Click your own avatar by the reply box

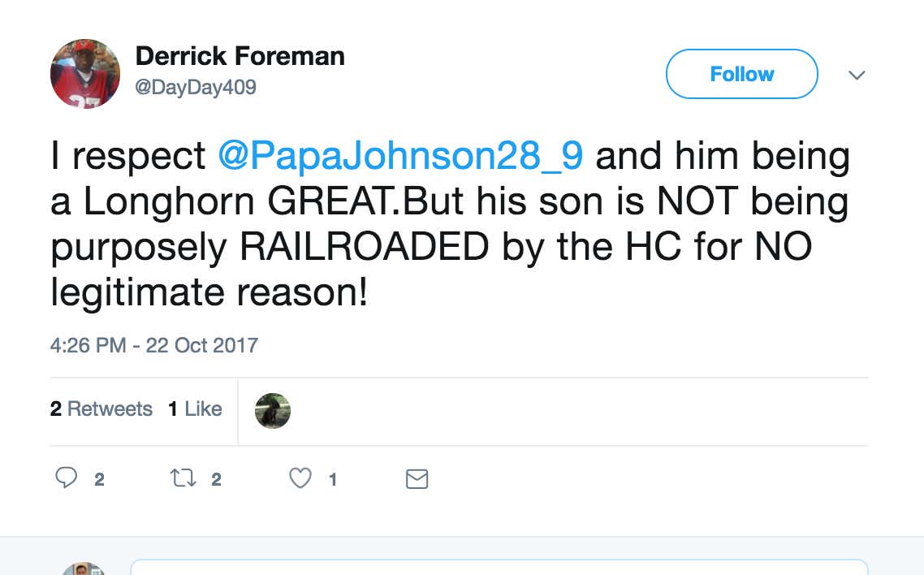point(84,569)
